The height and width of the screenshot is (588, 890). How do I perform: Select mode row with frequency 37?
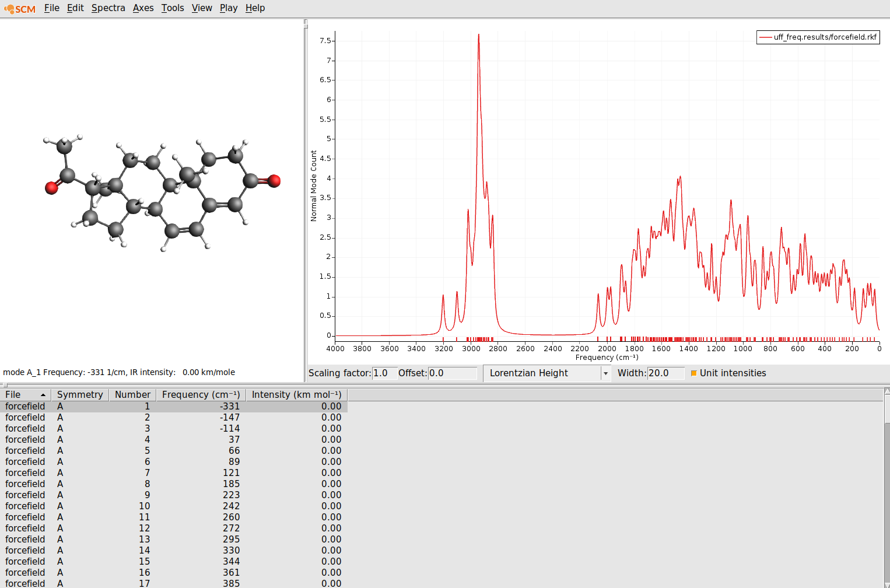coord(174,440)
